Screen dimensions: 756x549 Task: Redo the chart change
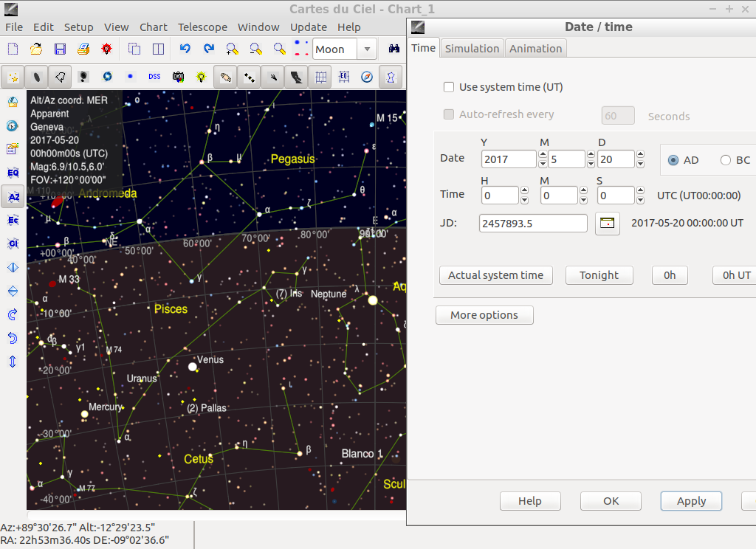coord(209,49)
